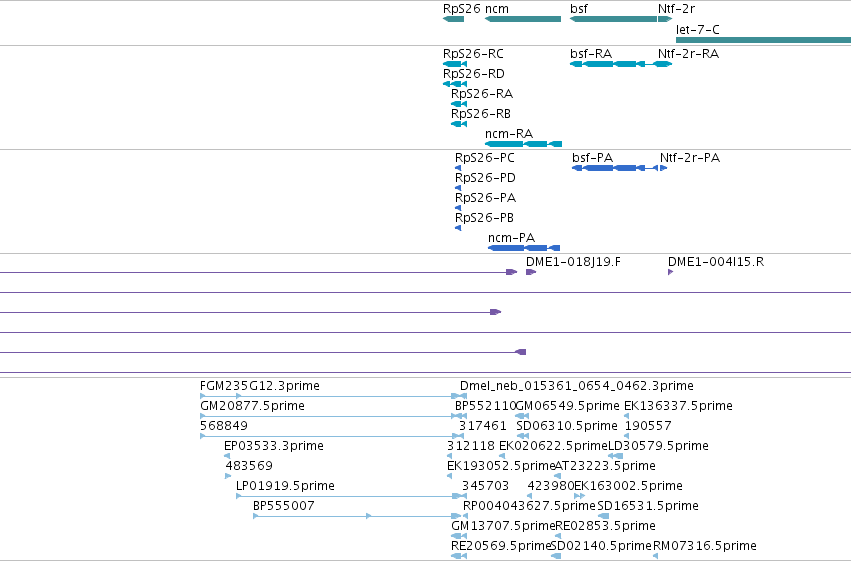
Task: Click the EP03533.3prime EST label
Action: [x=274, y=446]
